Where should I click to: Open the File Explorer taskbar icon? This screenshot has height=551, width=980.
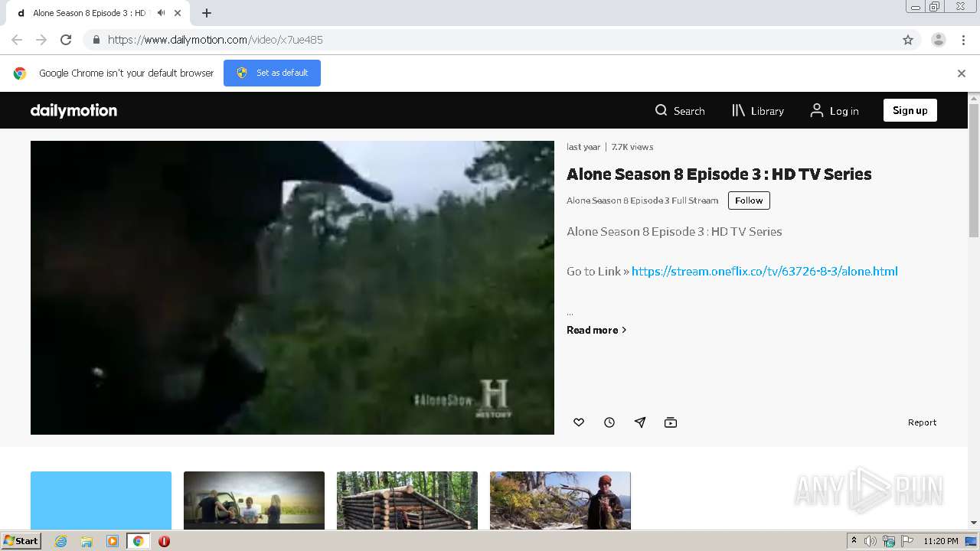[x=87, y=541]
